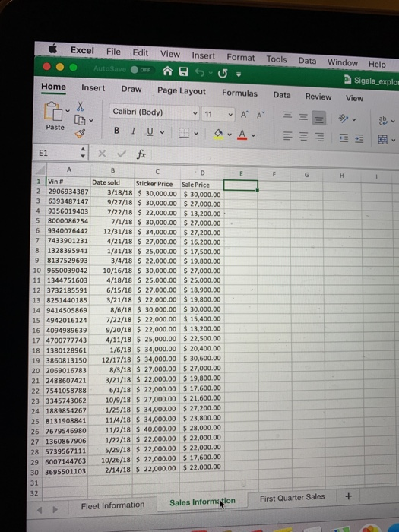Click the Cut scissors icon
The width and height of the screenshot is (399, 532).
(x=80, y=106)
